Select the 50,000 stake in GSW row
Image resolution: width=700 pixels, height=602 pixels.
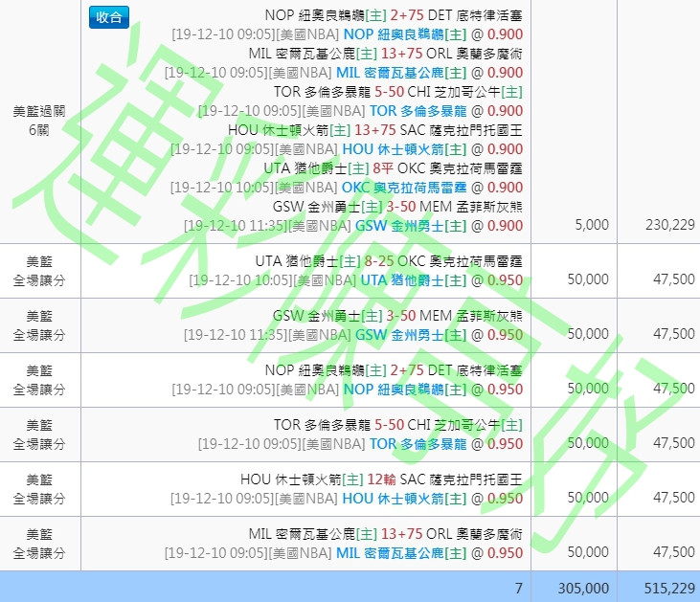588,334
